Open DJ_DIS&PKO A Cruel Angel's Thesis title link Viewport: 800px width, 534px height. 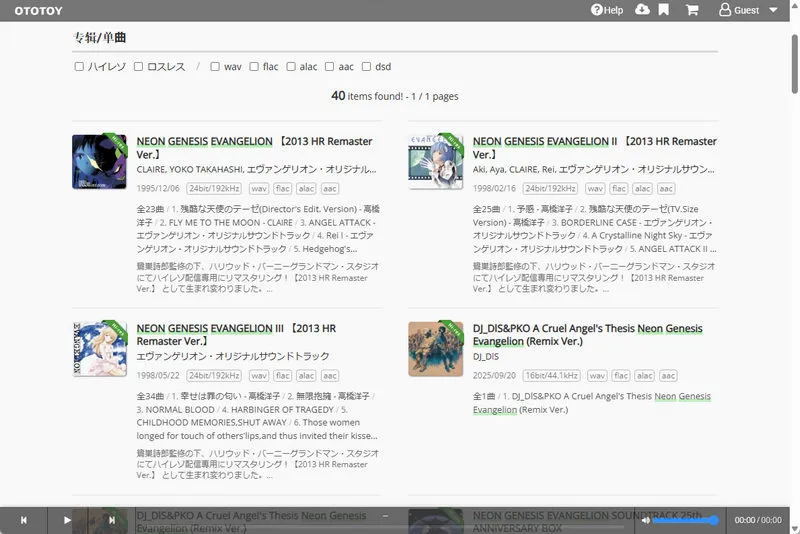point(587,335)
